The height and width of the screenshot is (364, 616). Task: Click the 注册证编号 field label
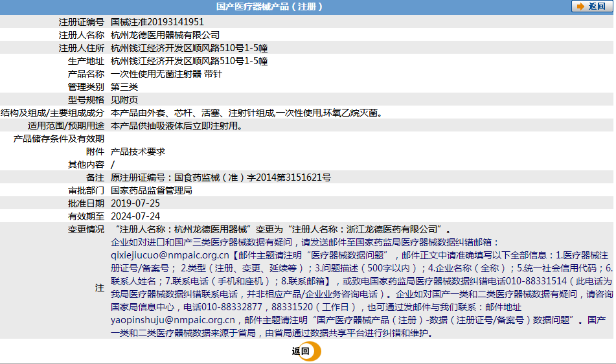(82, 22)
